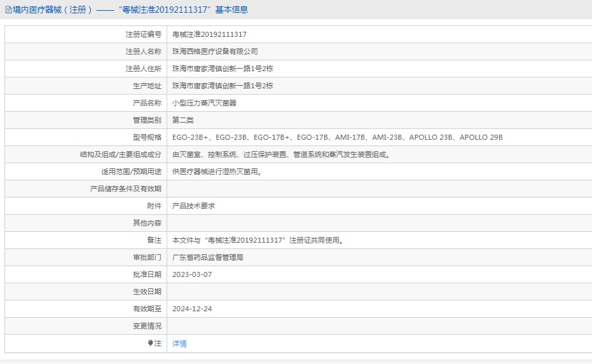Click the 生效日期 label

click(x=148, y=292)
